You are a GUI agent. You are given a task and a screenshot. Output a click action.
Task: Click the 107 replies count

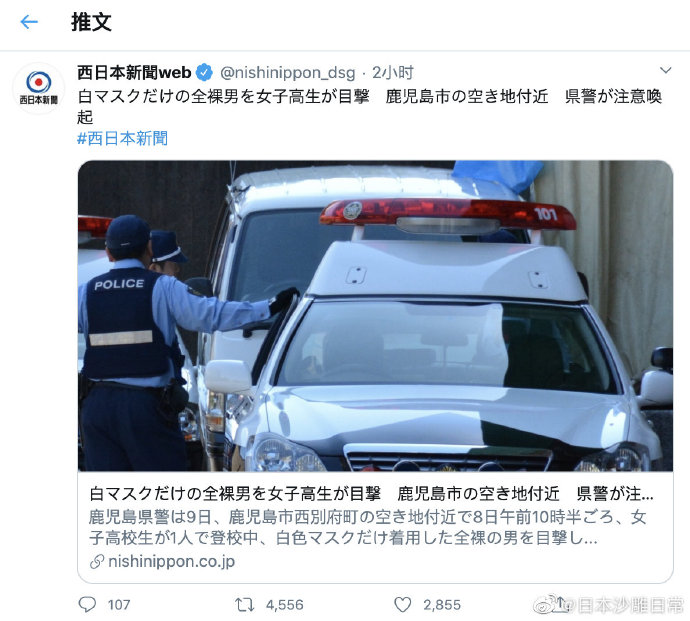(x=119, y=604)
